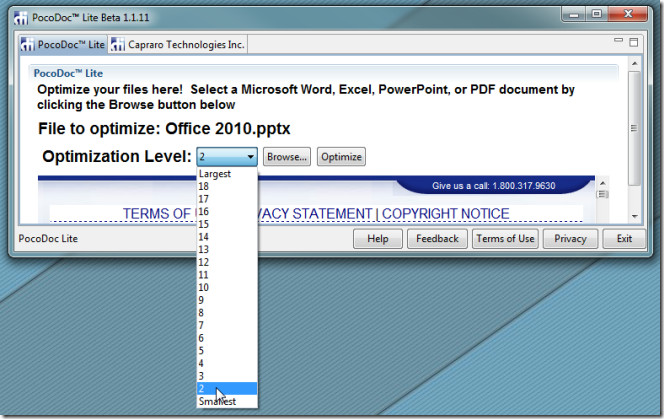Choose optimization level 4
Screen dimensions: 664x419
(x=227, y=364)
